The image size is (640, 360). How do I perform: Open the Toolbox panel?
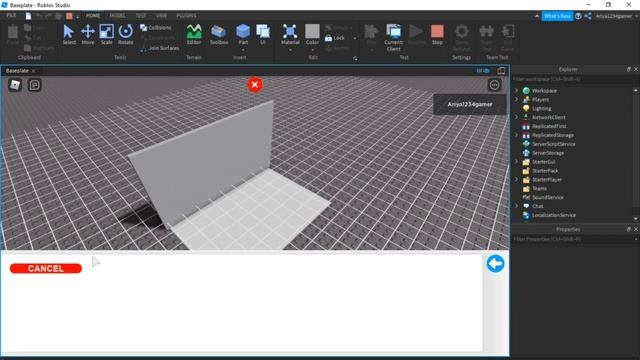pos(219,34)
